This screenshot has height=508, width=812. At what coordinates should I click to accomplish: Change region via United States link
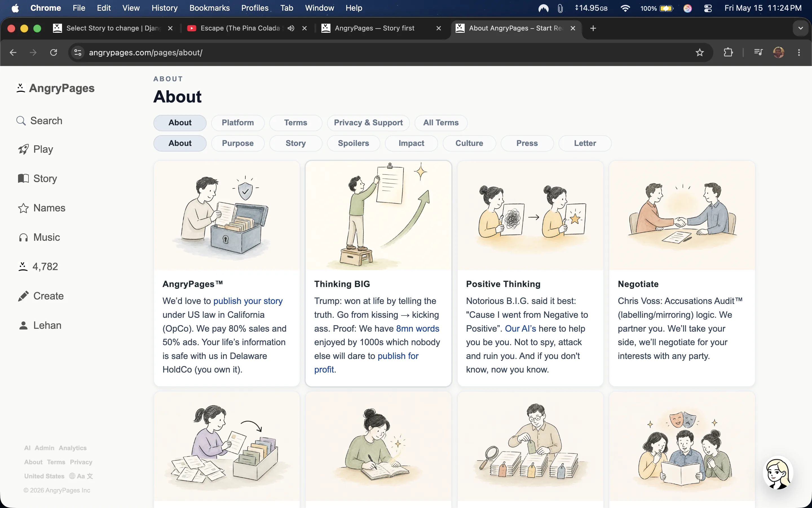[44, 476]
